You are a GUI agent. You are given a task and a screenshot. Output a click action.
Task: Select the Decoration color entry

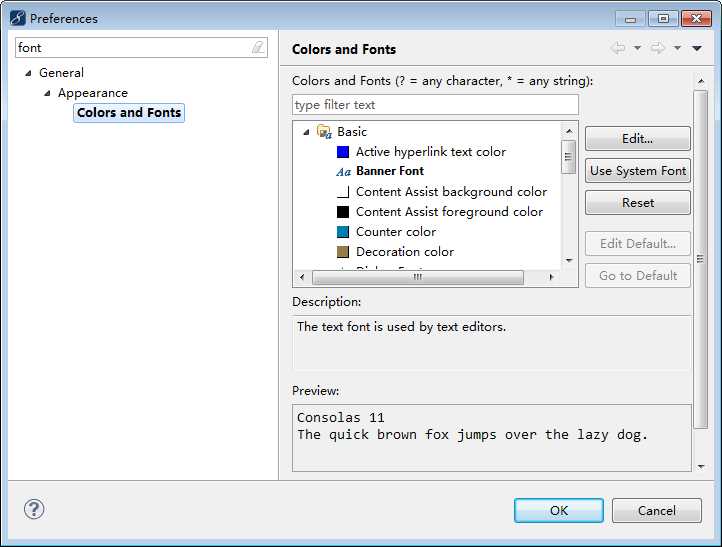click(x=405, y=252)
